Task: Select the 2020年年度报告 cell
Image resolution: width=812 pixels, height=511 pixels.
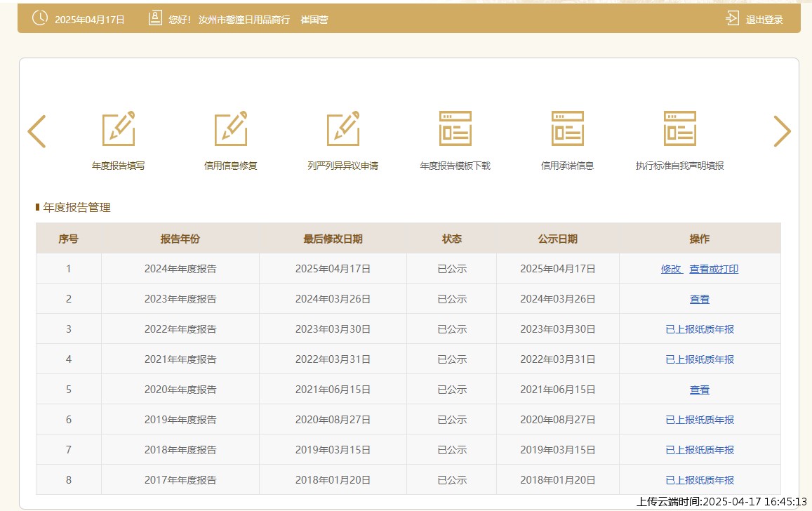Action: (180, 390)
